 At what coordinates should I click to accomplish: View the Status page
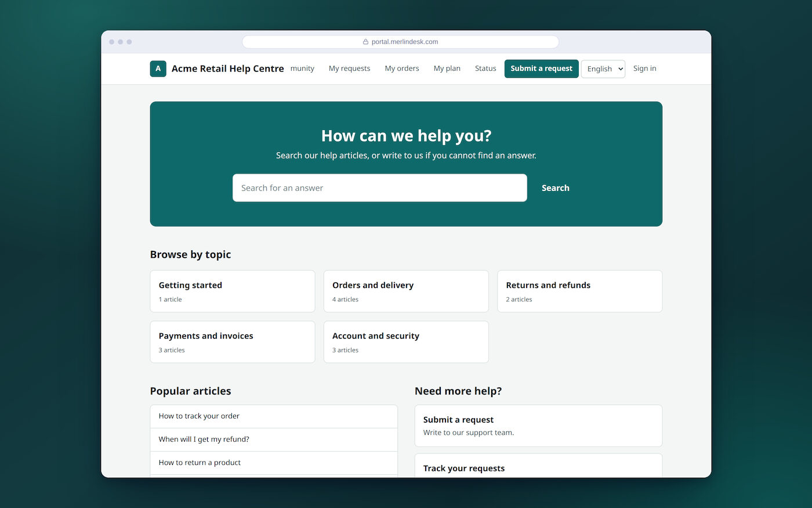(485, 69)
